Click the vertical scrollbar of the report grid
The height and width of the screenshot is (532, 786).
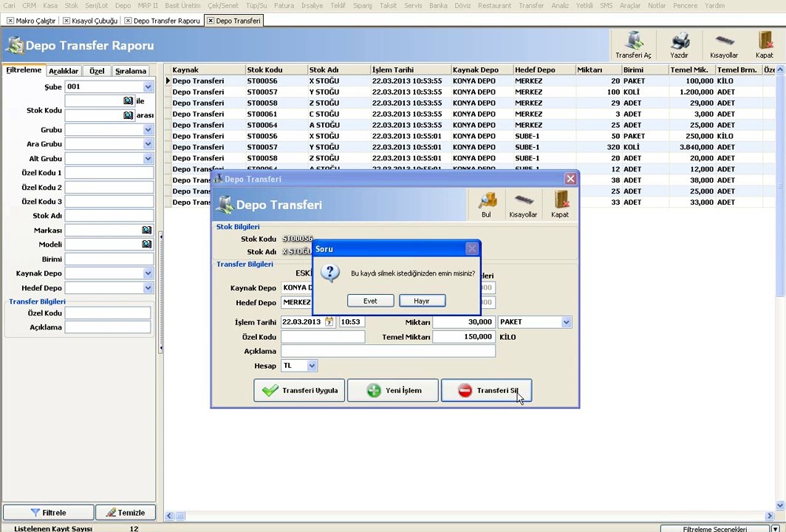coord(780,185)
